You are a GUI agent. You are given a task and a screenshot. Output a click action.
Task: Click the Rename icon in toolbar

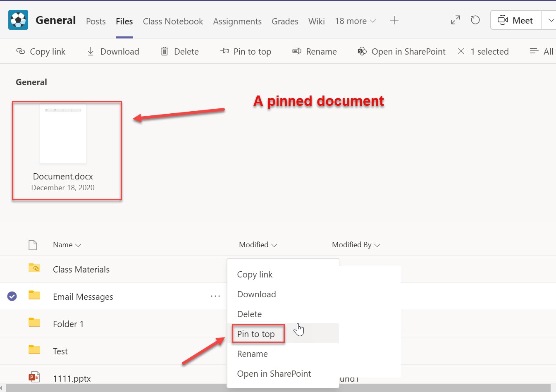tap(297, 51)
